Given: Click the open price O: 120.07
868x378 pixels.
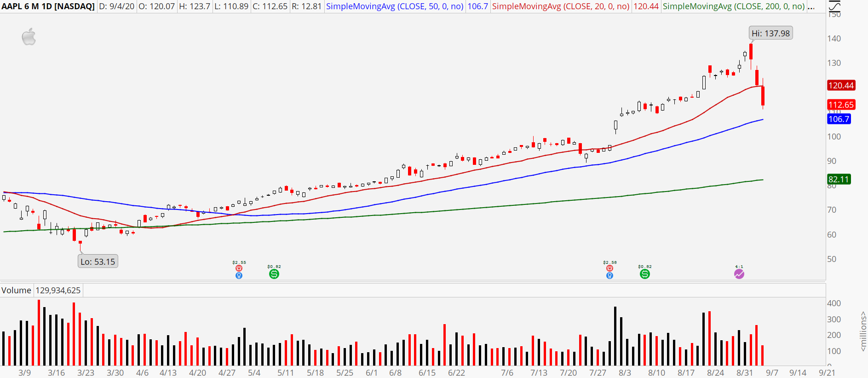Looking at the screenshot, I should coord(156,6).
